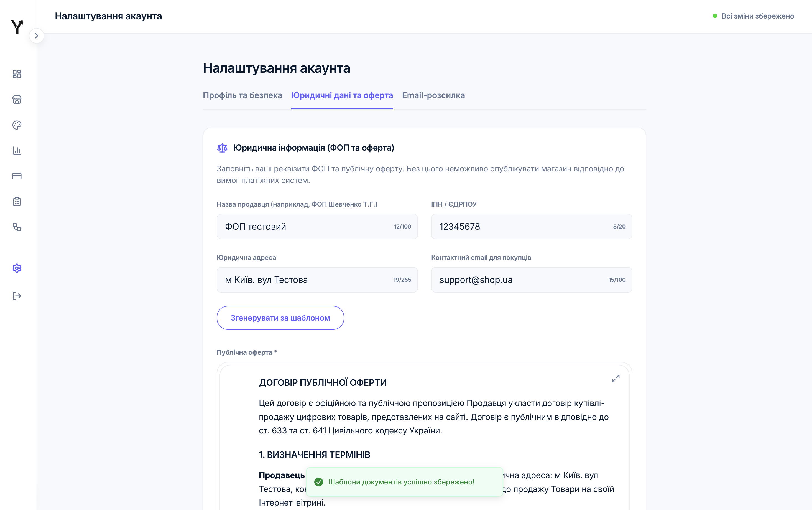Click the 19/255 character counter
The image size is (812, 510).
[402, 280]
